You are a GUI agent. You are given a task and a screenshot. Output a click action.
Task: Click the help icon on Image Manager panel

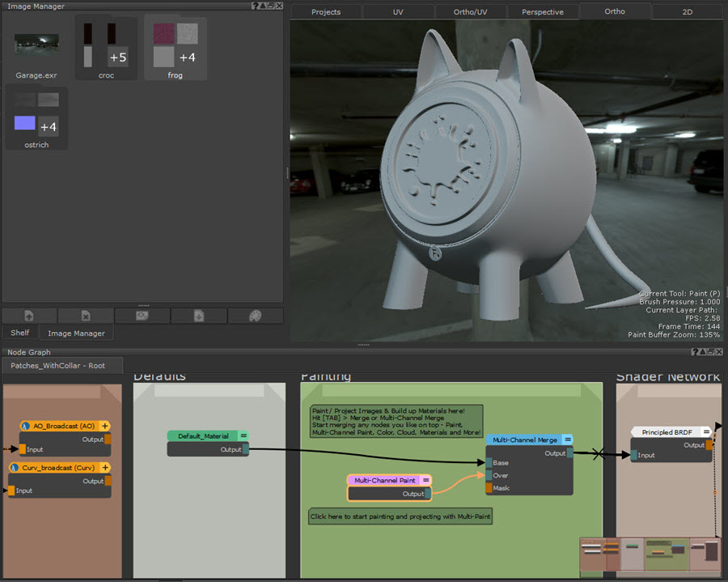tap(256, 6)
